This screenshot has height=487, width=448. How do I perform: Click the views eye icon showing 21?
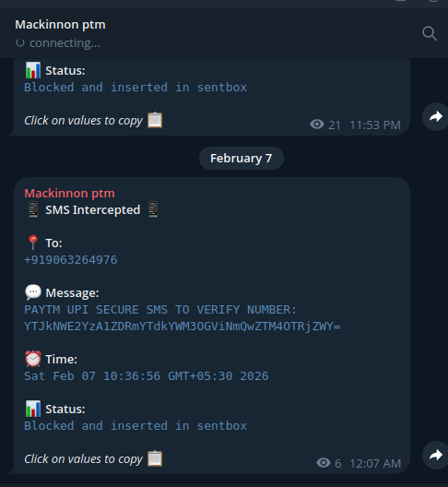point(317,125)
